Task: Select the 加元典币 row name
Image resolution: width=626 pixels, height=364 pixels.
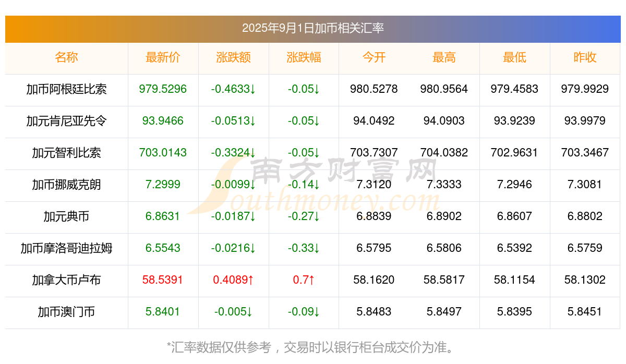Action: (66, 216)
